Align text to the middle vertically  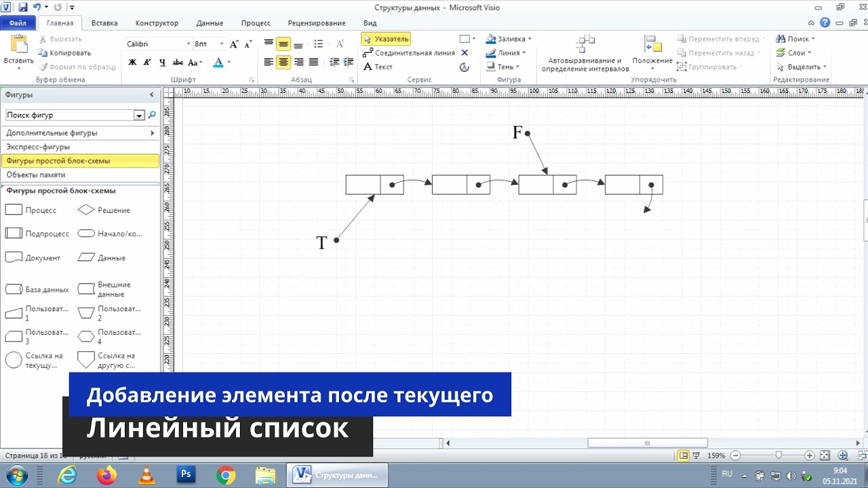(283, 44)
